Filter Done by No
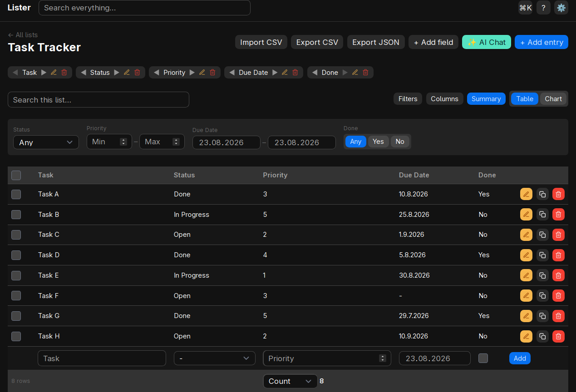576x392 pixels. [399, 142]
